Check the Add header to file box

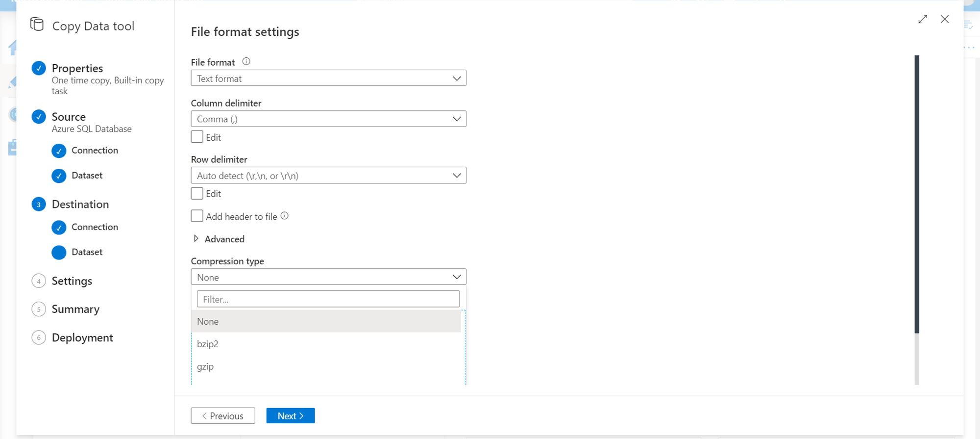pyautogui.click(x=197, y=216)
